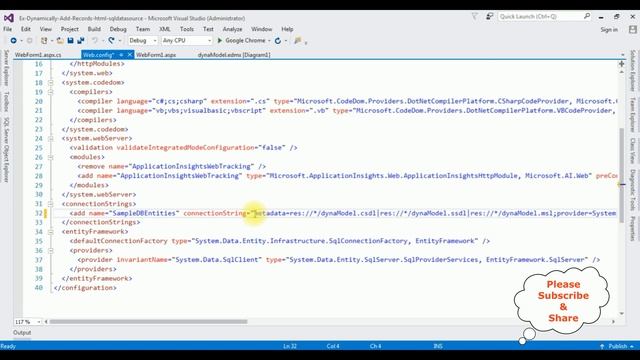Click the Find in Files toolbar icon

298,40
